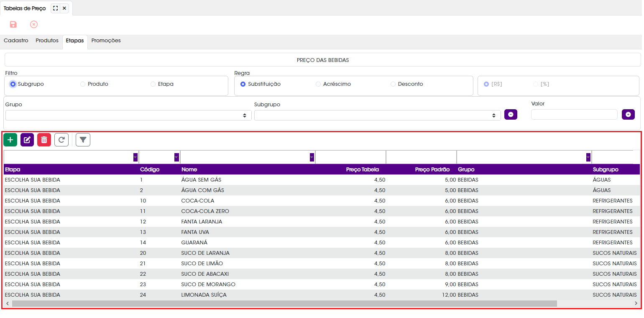644x318 pixels.
Task: Switch to the Produtos tab
Action: pyautogui.click(x=47, y=41)
